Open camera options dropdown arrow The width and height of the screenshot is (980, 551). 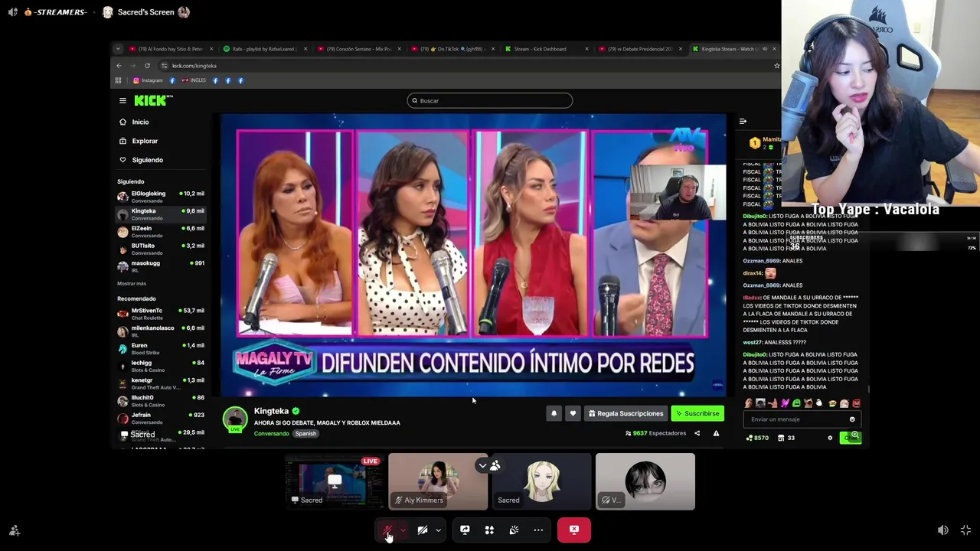tap(438, 530)
